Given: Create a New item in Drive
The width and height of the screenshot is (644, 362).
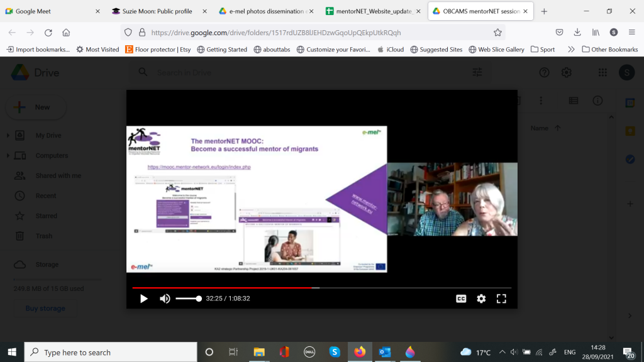Looking at the screenshot, I should pyautogui.click(x=36, y=107).
